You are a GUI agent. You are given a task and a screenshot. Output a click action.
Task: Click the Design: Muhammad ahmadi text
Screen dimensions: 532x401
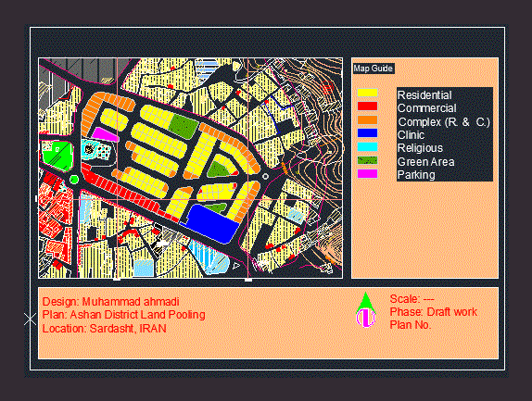(x=110, y=302)
